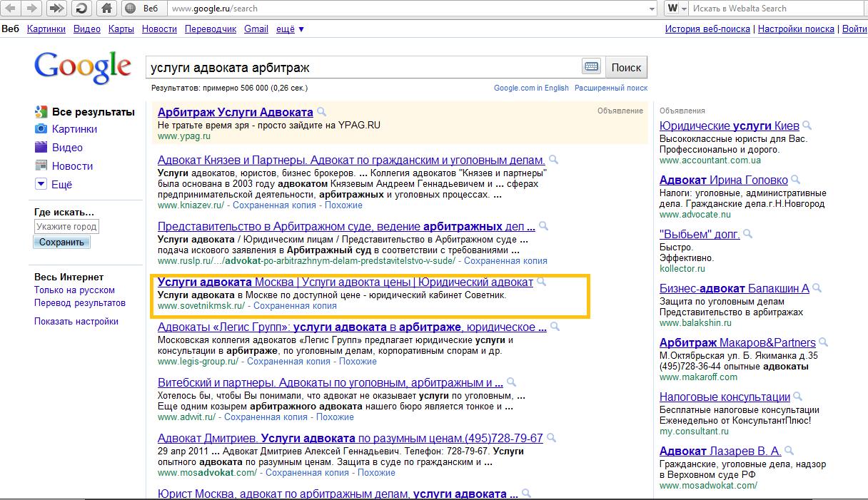Open Настройки поиска link
868x500 pixels.
[x=796, y=29]
